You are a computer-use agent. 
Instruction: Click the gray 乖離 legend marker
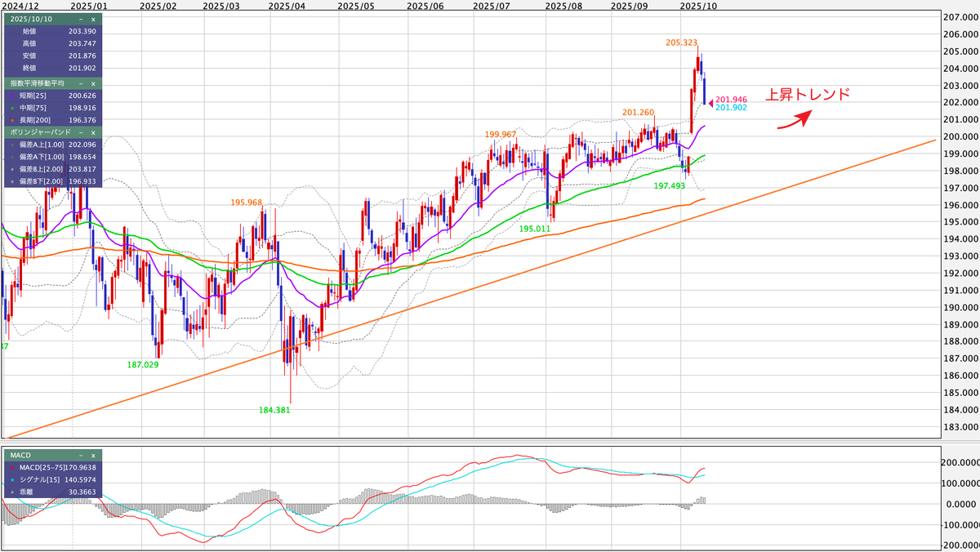[12, 492]
